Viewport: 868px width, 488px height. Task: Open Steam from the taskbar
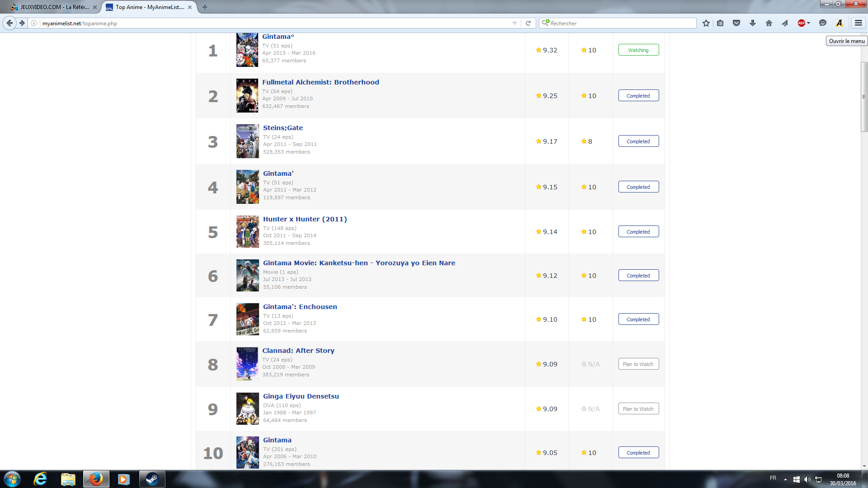click(x=152, y=479)
